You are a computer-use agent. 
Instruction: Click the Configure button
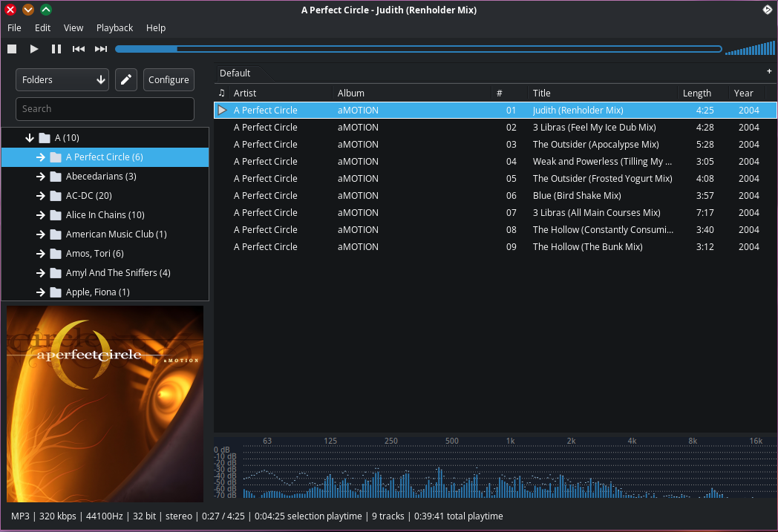[169, 79]
